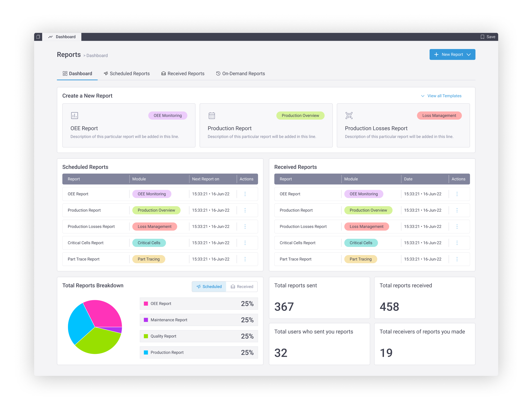Click the Quality Report legend row
532x411 pixels.
tap(199, 336)
